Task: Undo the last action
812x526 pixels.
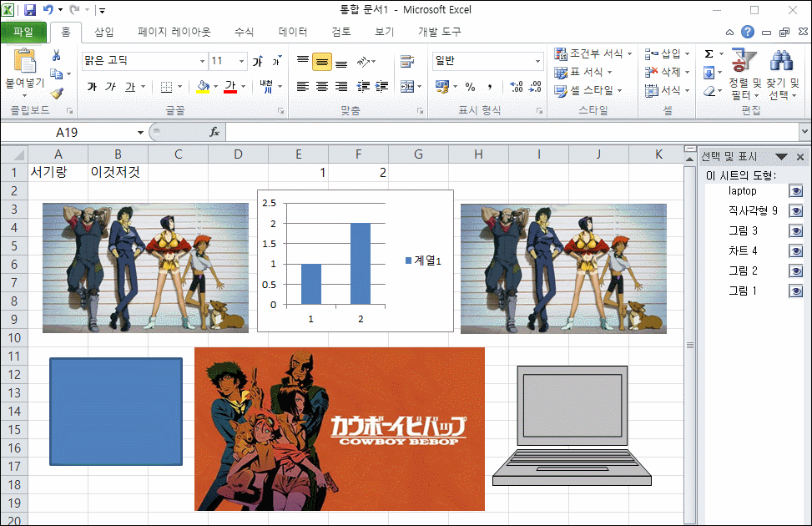Action: point(48,10)
